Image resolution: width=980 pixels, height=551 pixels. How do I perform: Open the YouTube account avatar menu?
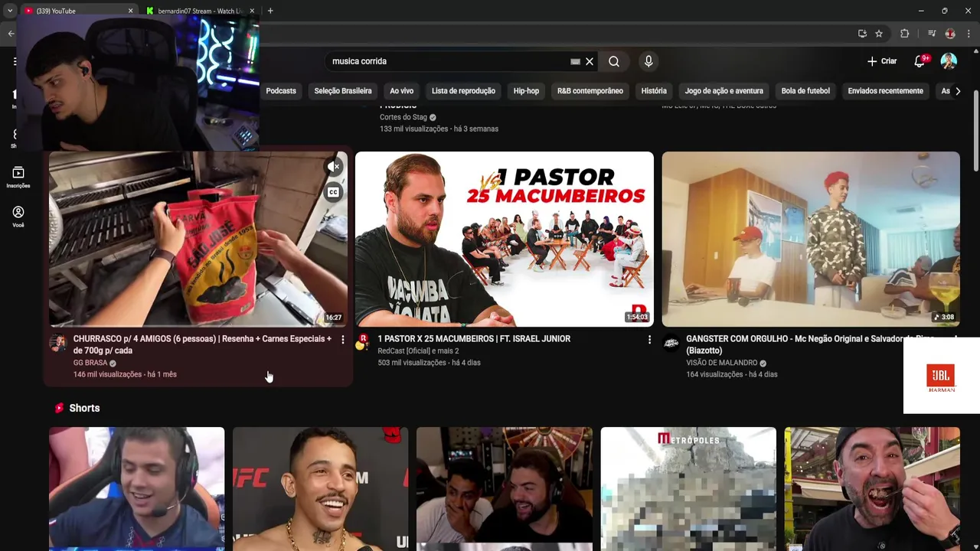point(949,61)
